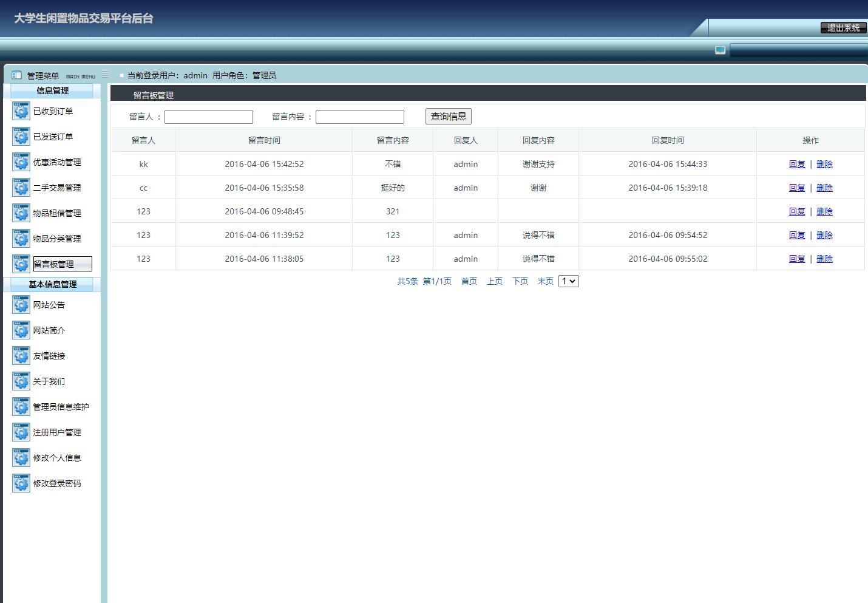
Task: Click the 网站公告 gear icon
Action: click(21, 305)
